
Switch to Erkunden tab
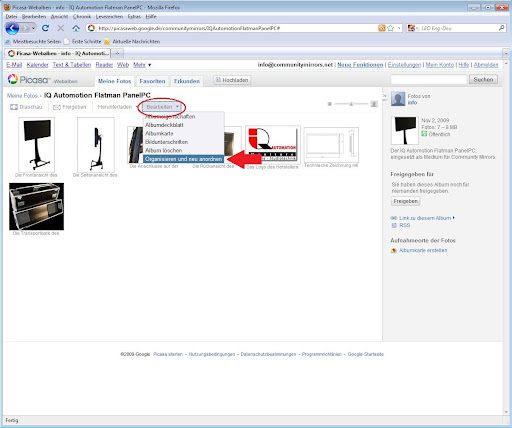point(187,81)
